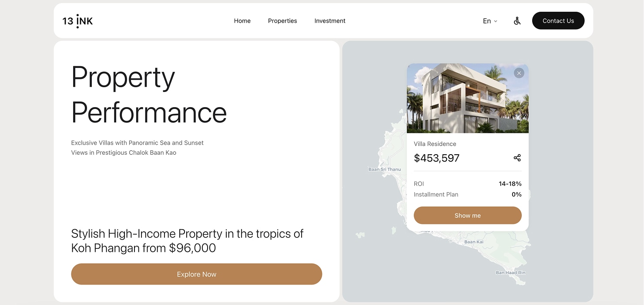Open the Properties menu item
The width and height of the screenshot is (644, 305).
tap(282, 20)
